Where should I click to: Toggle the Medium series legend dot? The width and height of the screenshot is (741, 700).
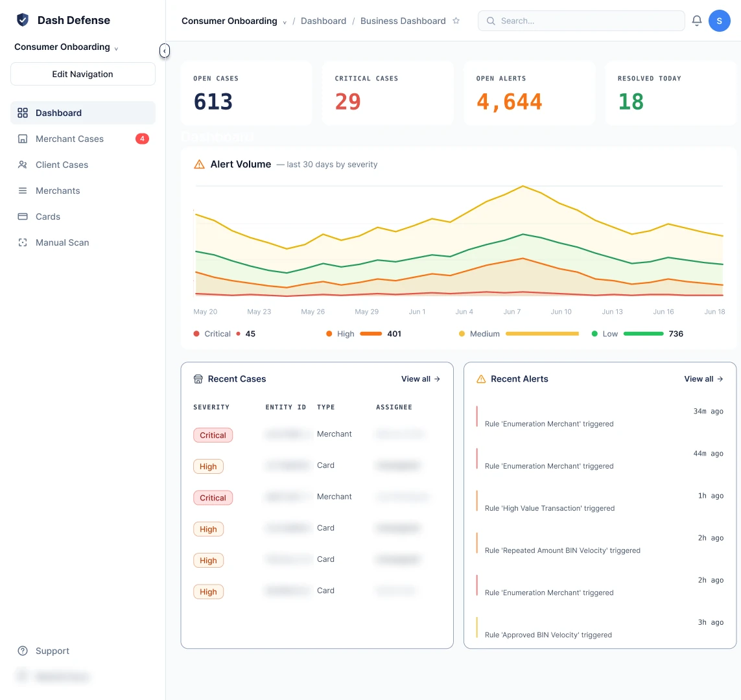click(462, 333)
